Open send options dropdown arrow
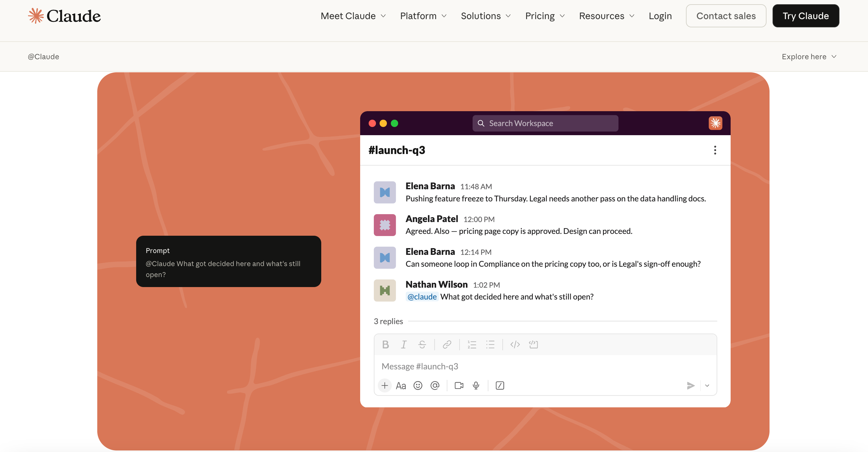Image resolution: width=868 pixels, height=452 pixels. [707, 385]
